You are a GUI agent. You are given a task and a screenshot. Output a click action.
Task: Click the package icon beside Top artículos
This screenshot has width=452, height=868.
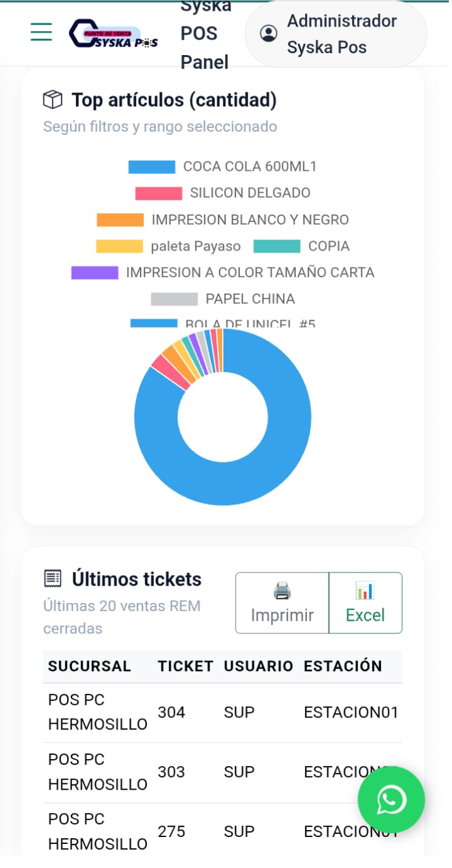coord(53,99)
